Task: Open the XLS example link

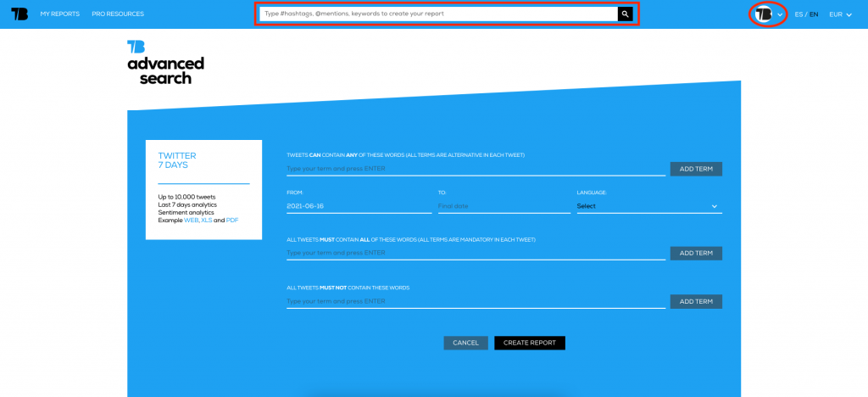Action: point(207,221)
